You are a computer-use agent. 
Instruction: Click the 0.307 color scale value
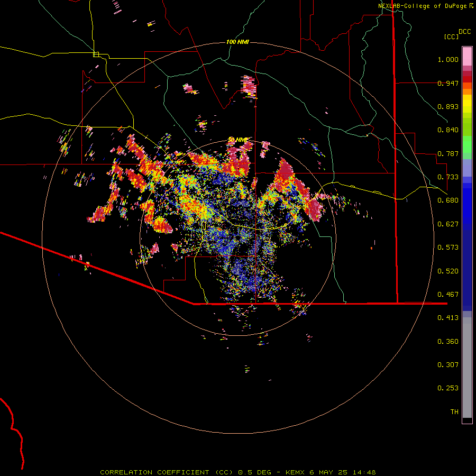[448, 365]
